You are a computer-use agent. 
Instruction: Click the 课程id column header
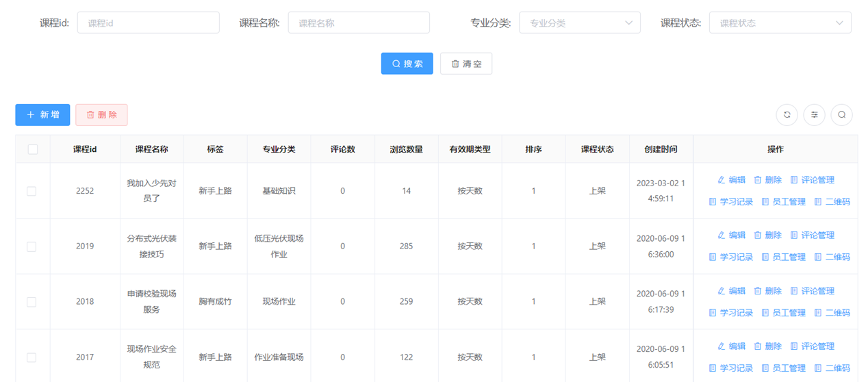tap(85, 149)
